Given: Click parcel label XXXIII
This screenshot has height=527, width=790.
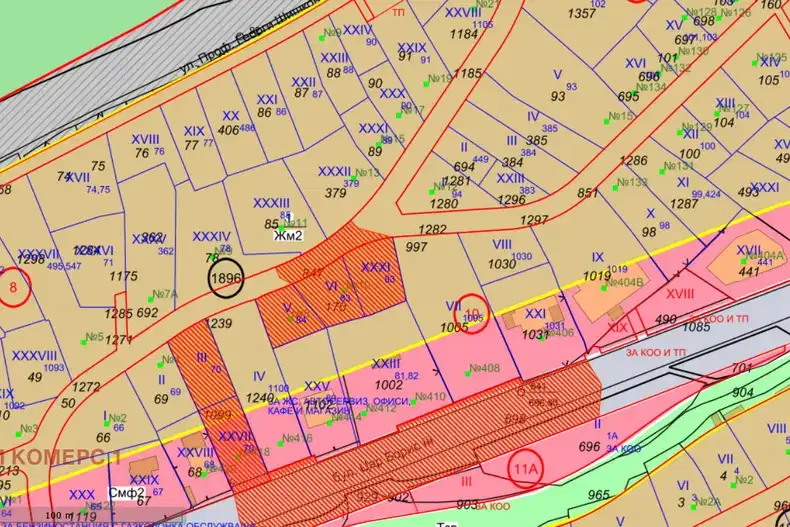Looking at the screenshot, I should coord(271,203).
